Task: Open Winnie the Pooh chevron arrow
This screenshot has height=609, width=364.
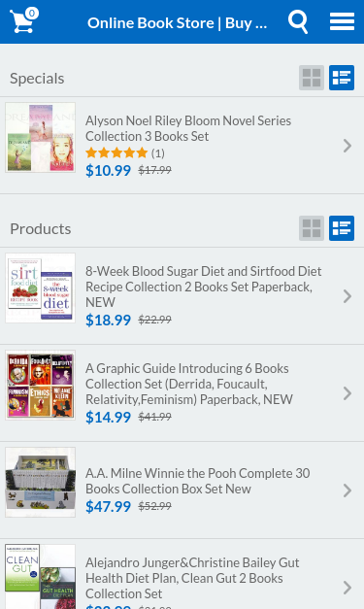Action: [x=347, y=491]
